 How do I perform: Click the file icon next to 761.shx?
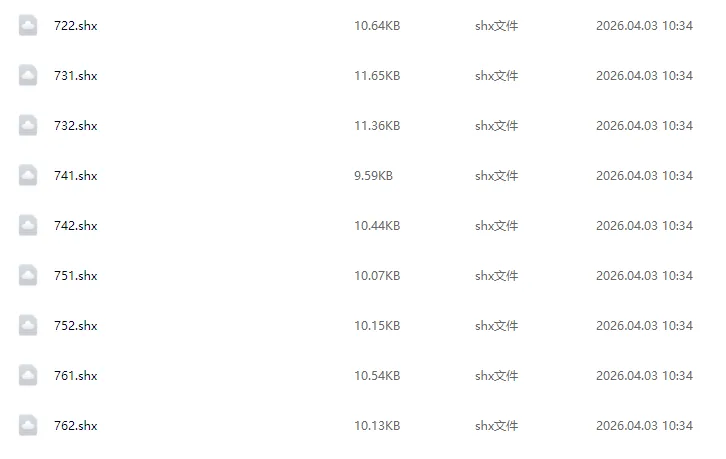point(28,376)
